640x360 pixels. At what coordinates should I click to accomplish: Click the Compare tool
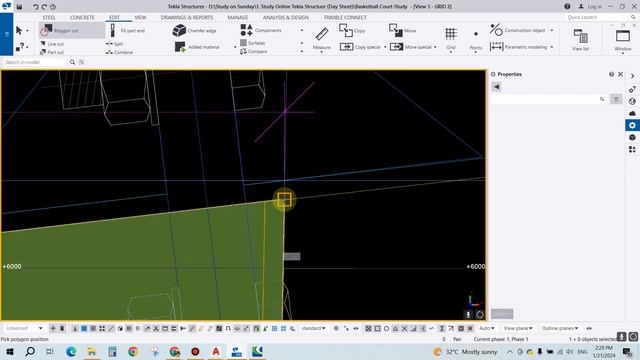[253, 51]
